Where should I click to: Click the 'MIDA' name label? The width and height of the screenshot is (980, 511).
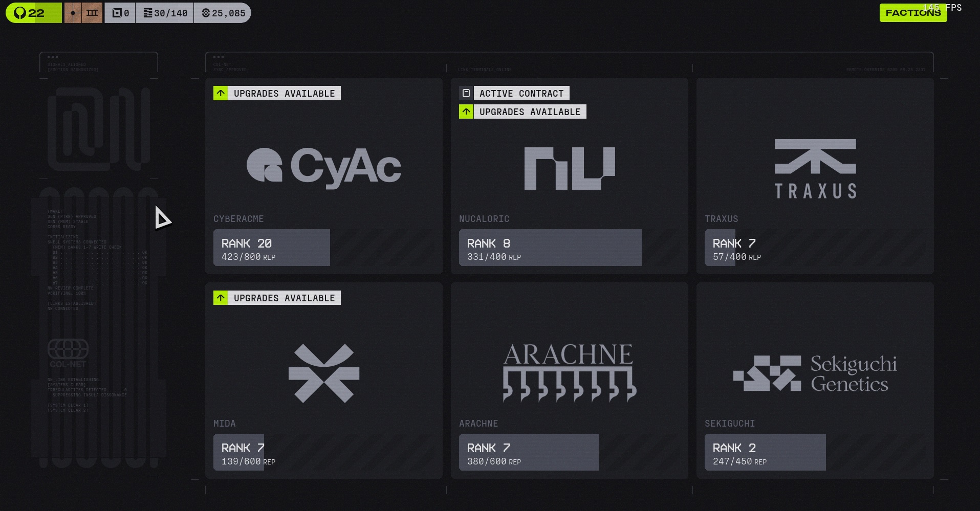tap(225, 424)
